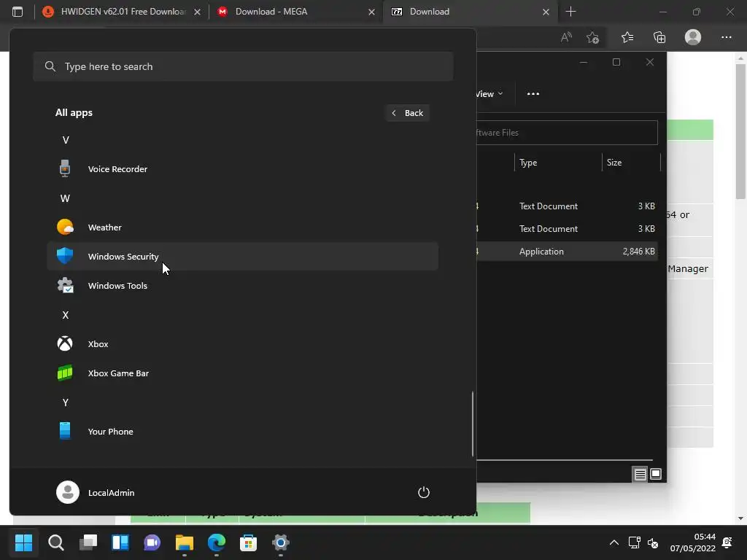Jump to letter X section header
This screenshot has width=747, height=560.
click(66, 315)
